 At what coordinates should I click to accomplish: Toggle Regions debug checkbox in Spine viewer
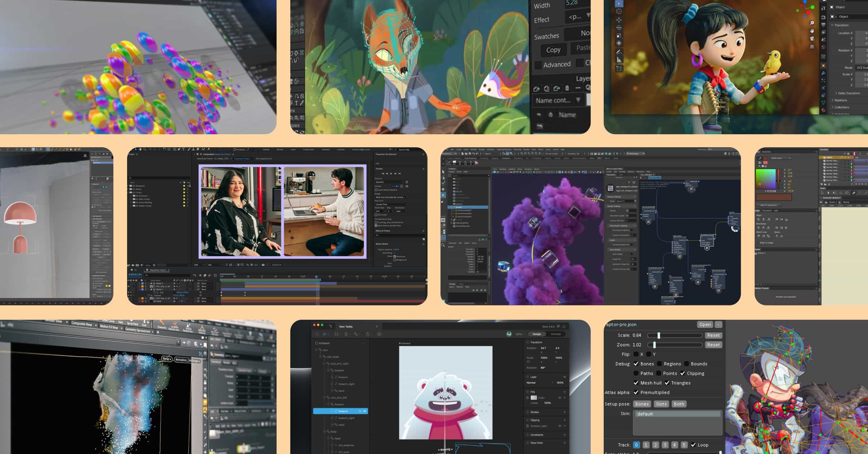coord(659,364)
